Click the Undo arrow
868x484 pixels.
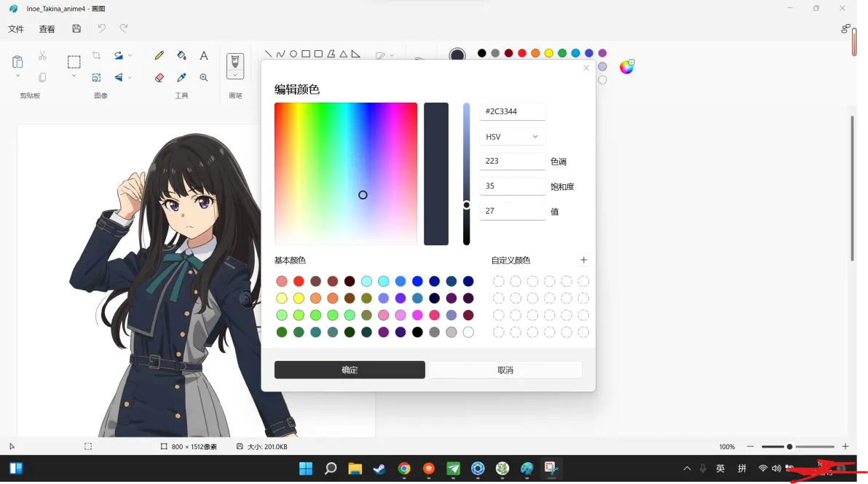pyautogui.click(x=101, y=28)
